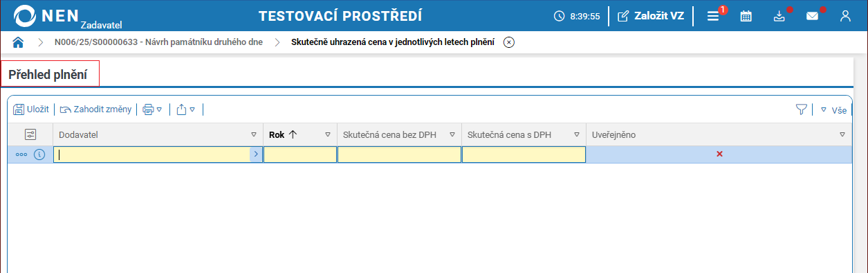
Task: Open the Vše filter dropdown
Action: click(833, 109)
